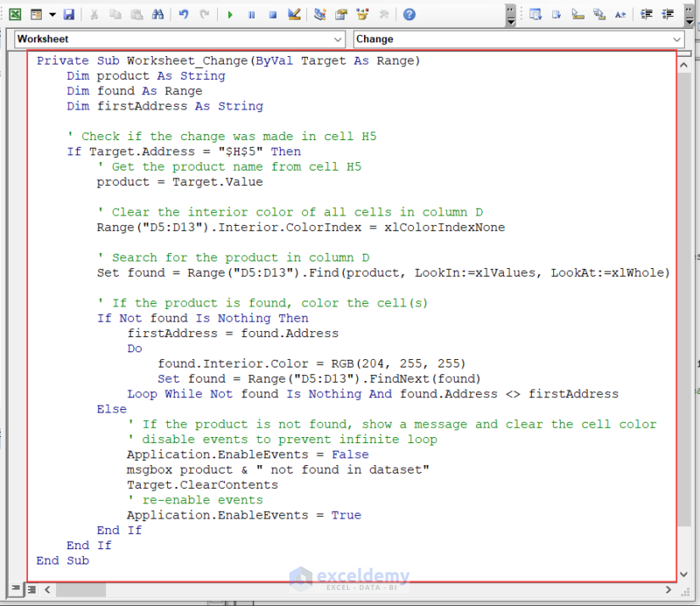Click the 'Dim product As String' line
The width and height of the screenshot is (700, 606).
(146, 76)
